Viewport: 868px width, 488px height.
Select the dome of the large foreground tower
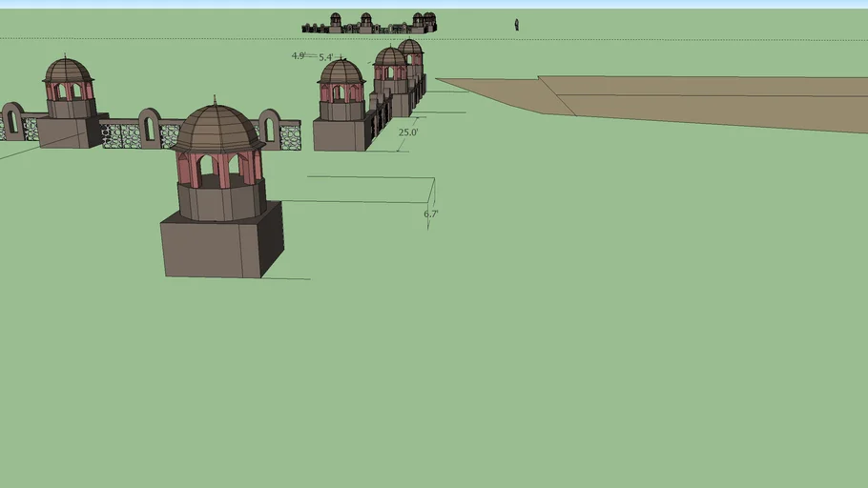(218, 128)
